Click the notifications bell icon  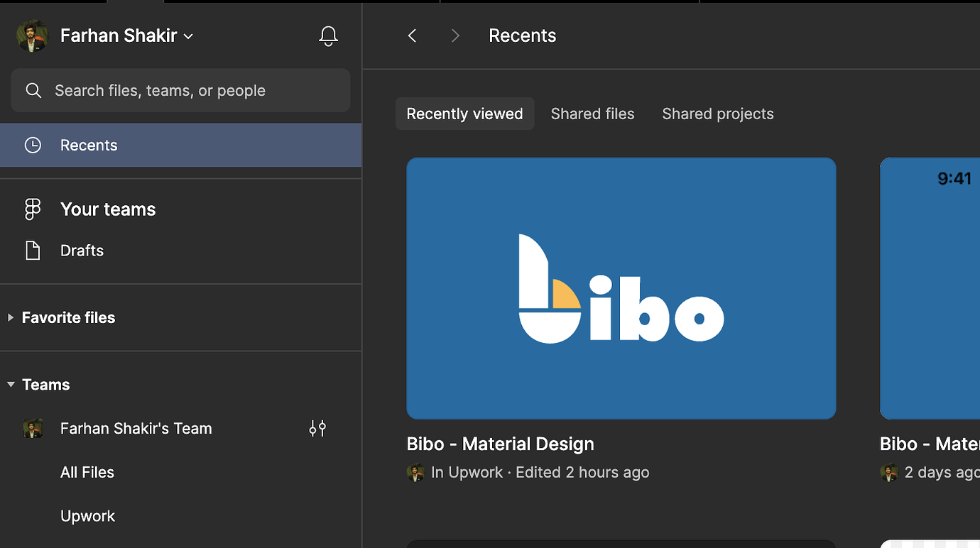coord(327,35)
